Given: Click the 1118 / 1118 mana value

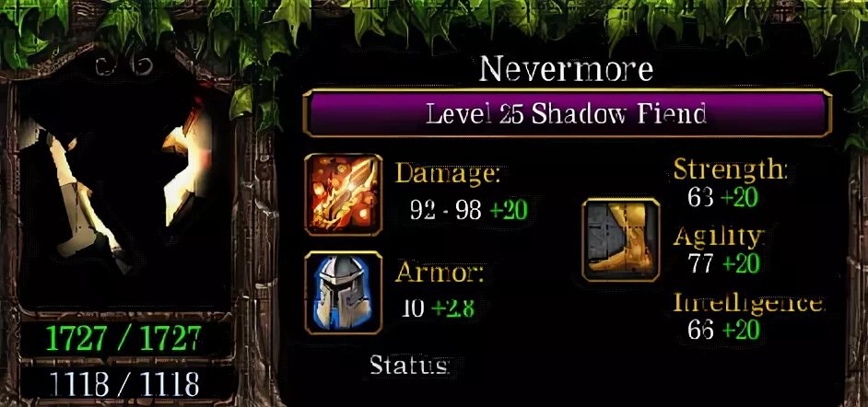Looking at the screenshot, I should 124,384.
